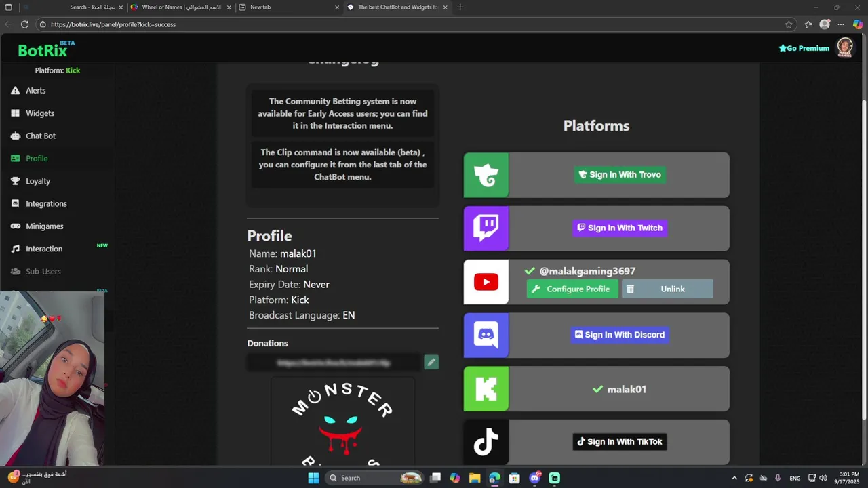Click the Expiry Date Never text
Screen dimensions: 868x488
(x=316, y=285)
